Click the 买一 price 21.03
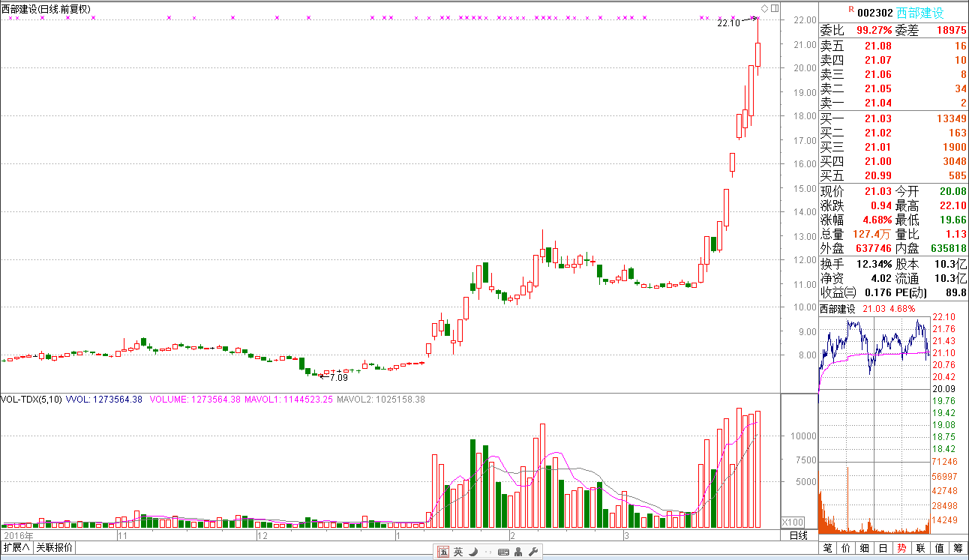The height and width of the screenshot is (560, 969). pyautogui.click(x=878, y=118)
